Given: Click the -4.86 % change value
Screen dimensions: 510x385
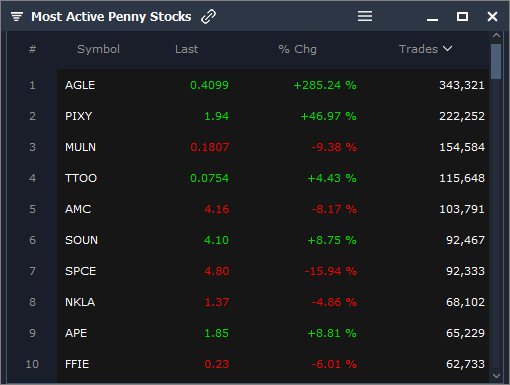Looking at the screenshot, I should [x=334, y=302].
